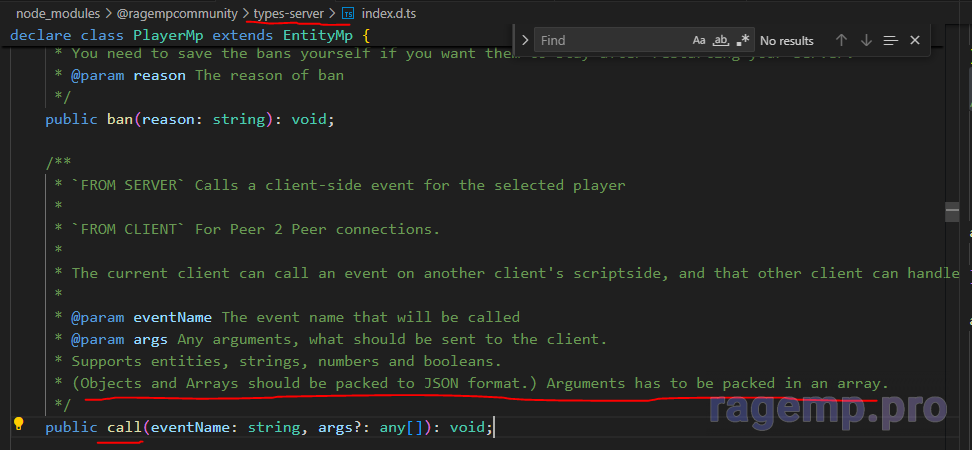Viewport: 972px width, 450px height.
Task: Toggle Find in Selection icon
Action: 889,40
